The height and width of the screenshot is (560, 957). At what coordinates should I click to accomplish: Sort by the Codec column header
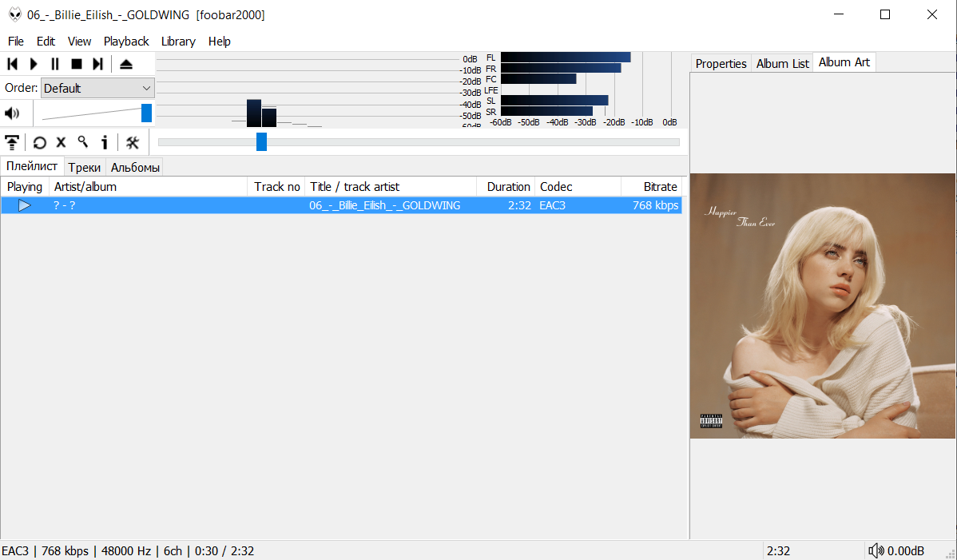click(x=578, y=187)
